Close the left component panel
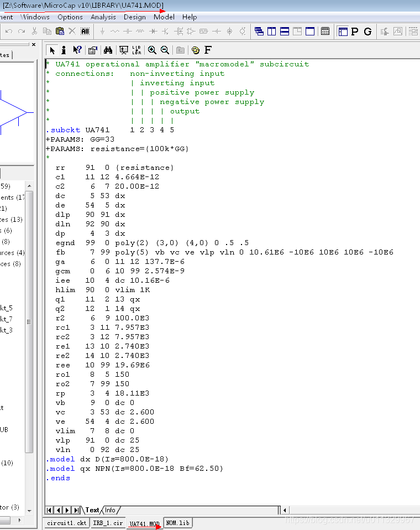420x530 pixels. tap(34, 44)
